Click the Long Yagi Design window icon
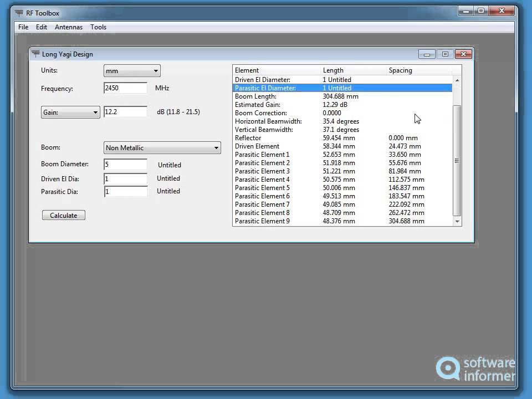Image resolution: width=532 pixels, height=399 pixels. click(x=35, y=54)
